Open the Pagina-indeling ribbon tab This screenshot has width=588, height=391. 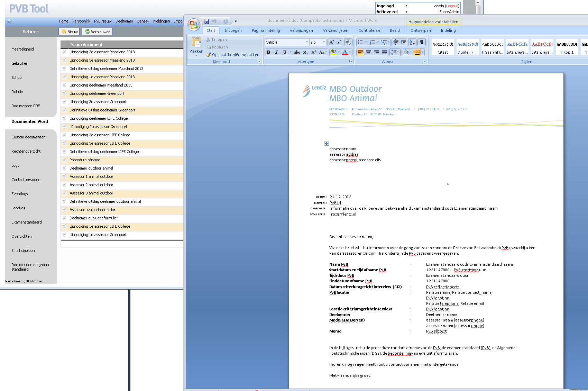(266, 30)
